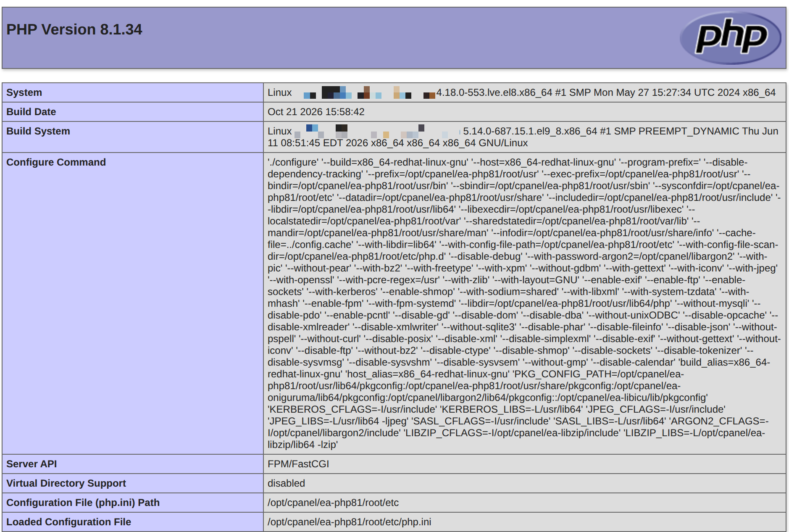Click '--with-sodium=shared' in configure command
The height and width of the screenshot is (532, 789).
click(508, 292)
